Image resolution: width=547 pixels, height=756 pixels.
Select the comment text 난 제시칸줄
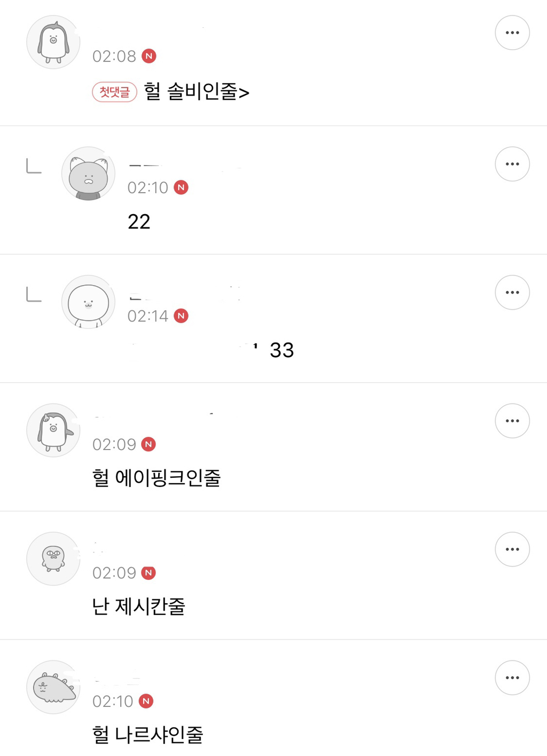pyautogui.click(x=138, y=606)
